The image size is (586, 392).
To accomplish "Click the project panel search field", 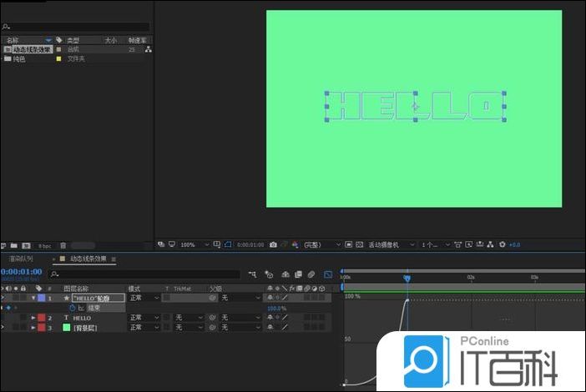I will [x=76, y=27].
